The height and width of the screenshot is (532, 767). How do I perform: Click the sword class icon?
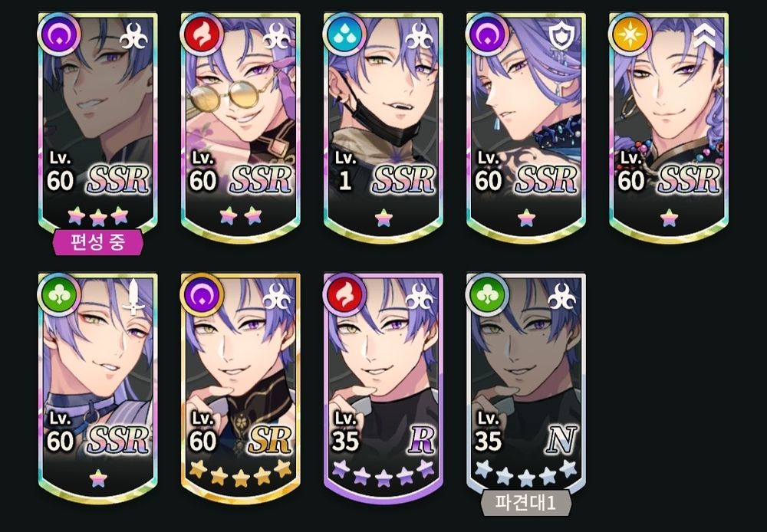pos(134,297)
